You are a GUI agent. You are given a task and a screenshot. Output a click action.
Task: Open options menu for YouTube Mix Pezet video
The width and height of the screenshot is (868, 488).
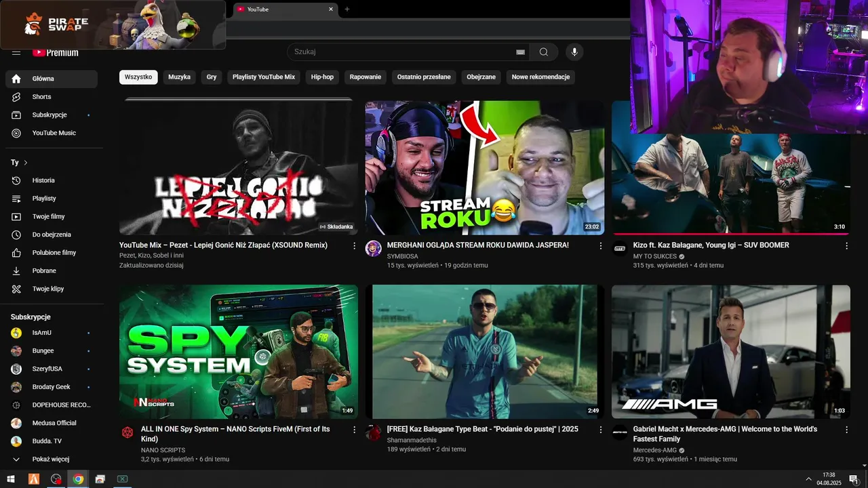(x=354, y=246)
